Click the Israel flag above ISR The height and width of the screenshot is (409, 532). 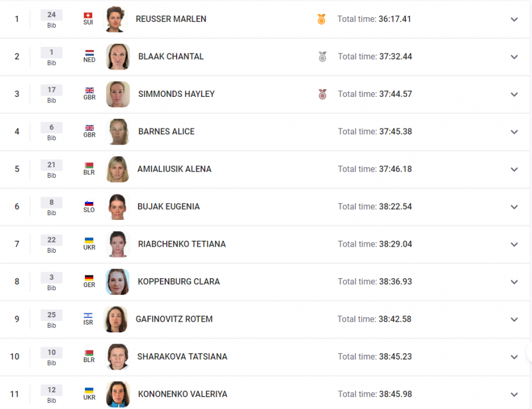pos(88,315)
